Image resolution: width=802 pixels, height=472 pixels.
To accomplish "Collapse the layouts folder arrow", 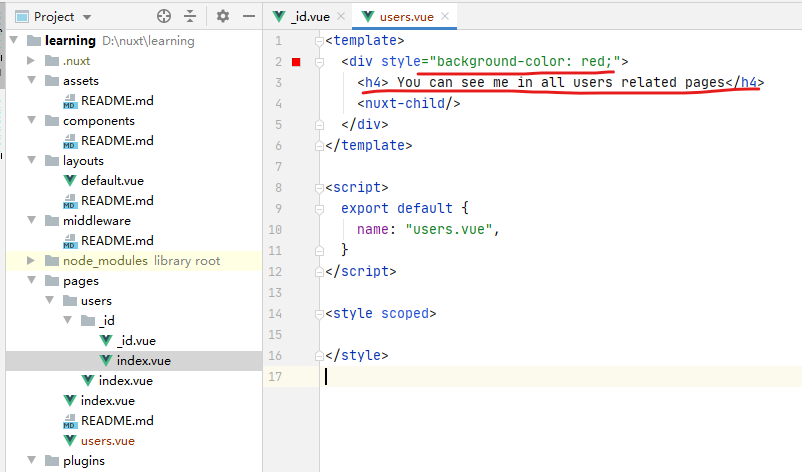I will (32, 160).
